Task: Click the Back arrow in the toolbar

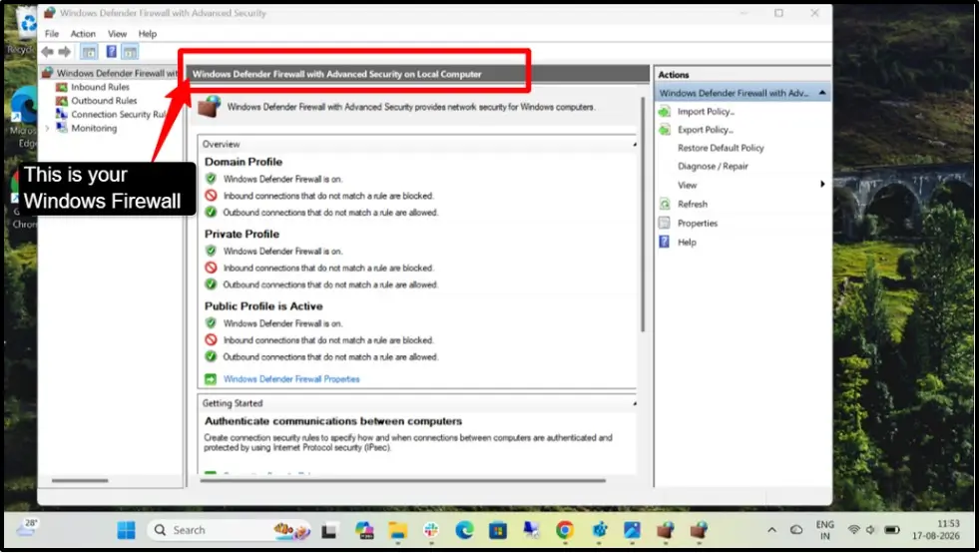Action: pyautogui.click(x=48, y=52)
